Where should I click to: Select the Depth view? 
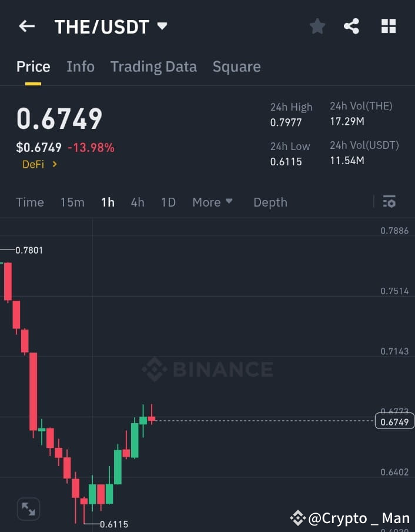(x=270, y=202)
